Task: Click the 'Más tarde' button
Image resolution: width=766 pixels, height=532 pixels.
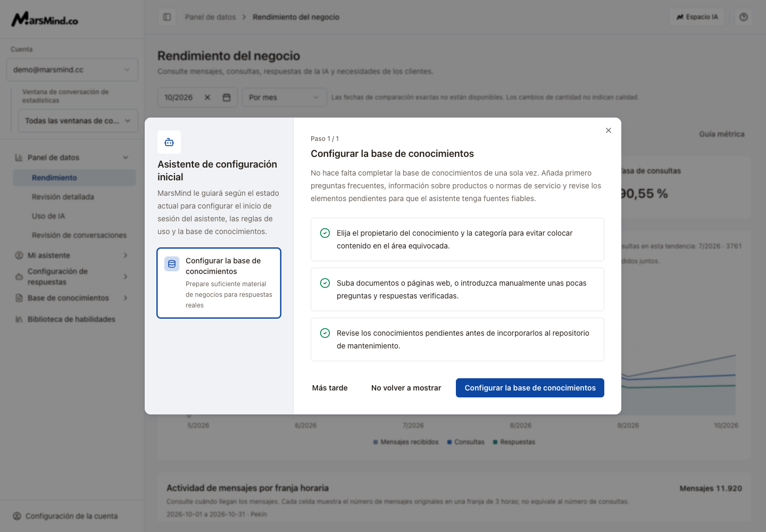Action: tap(330, 388)
